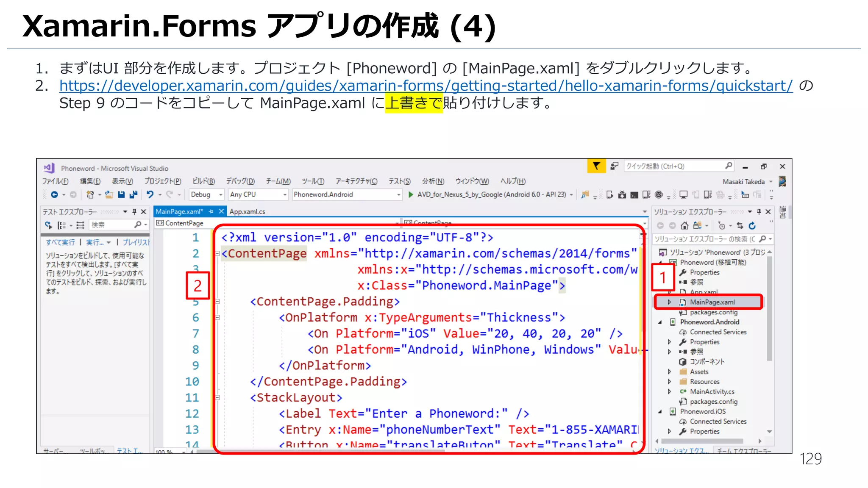Toggle pin on Test Explorer panel

(134, 211)
